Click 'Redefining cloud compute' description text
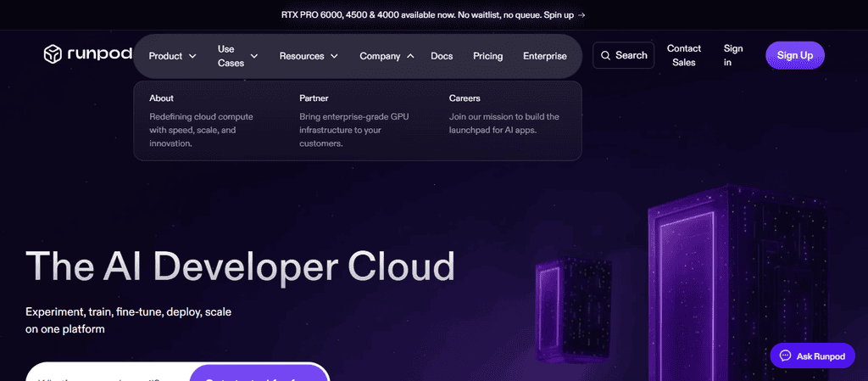868x381 pixels. (202, 130)
